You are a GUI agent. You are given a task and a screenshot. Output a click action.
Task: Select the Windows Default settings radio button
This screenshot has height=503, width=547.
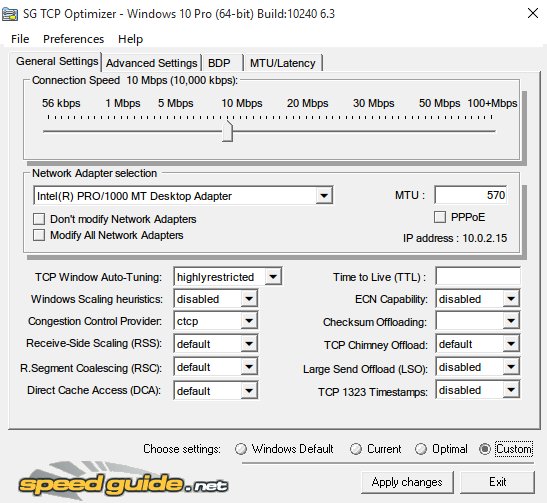(x=241, y=449)
